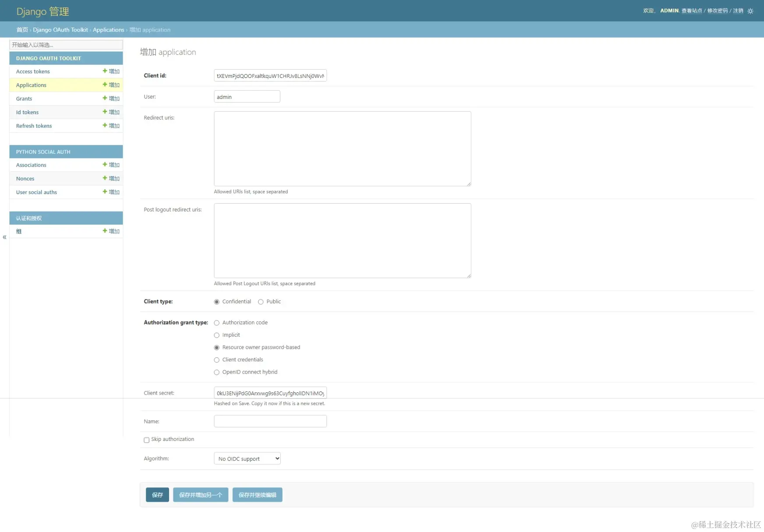
Task: Toggle the theme sun icon in header
Action: (x=750, y=11)
